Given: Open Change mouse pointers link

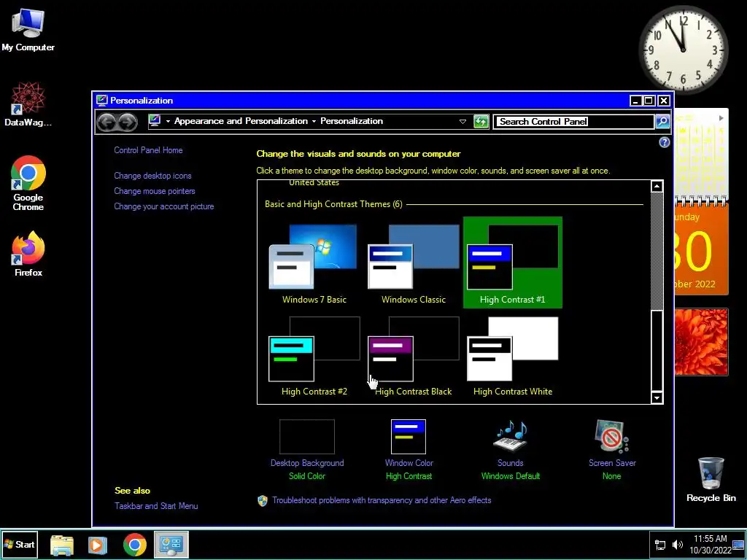Looking at the screenshot, I should [155, 191].
